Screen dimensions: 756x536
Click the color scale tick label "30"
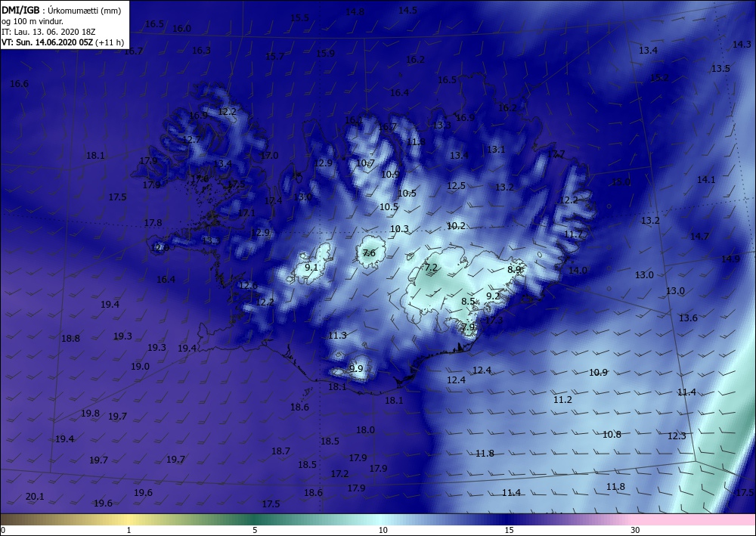(635, 530)
